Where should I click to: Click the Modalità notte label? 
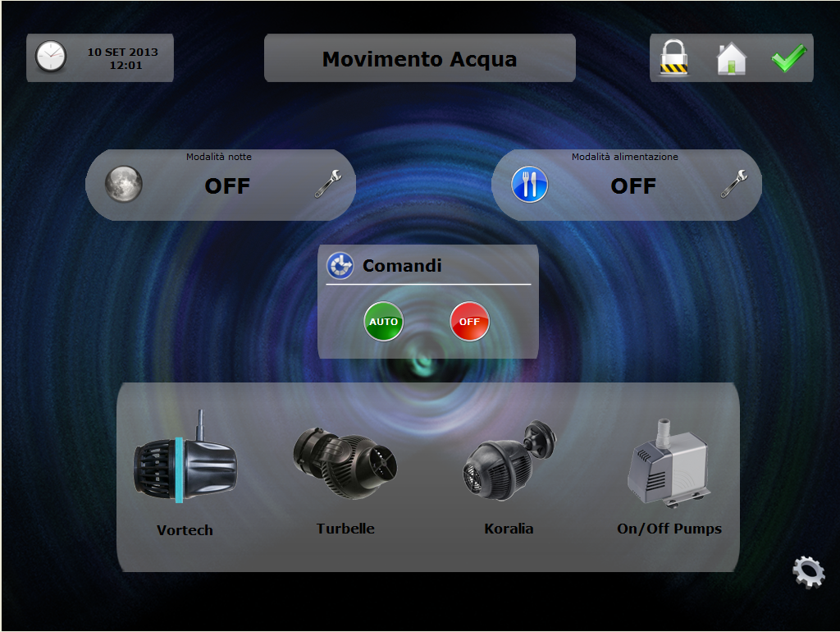[x=218, y=157]
